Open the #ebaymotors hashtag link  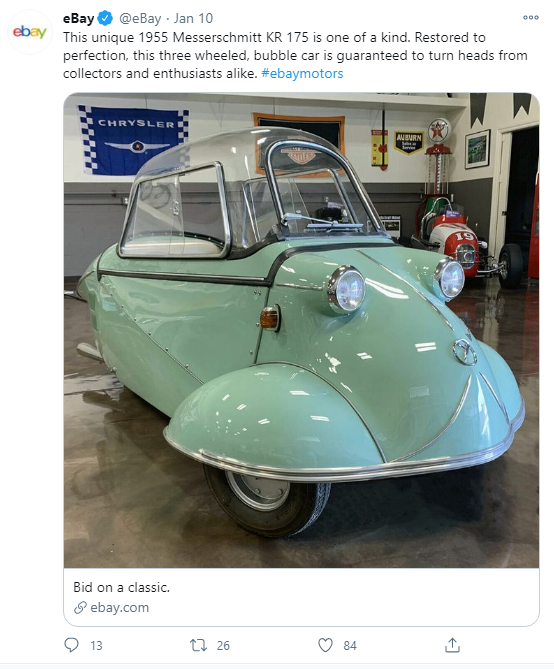302,73
